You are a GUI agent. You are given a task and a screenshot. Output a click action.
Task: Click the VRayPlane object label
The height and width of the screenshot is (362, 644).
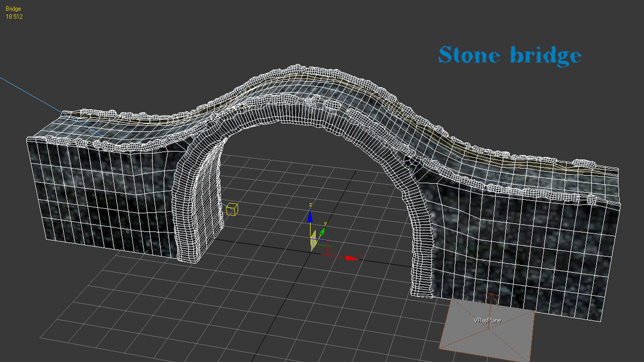click(x=487, y=320)
